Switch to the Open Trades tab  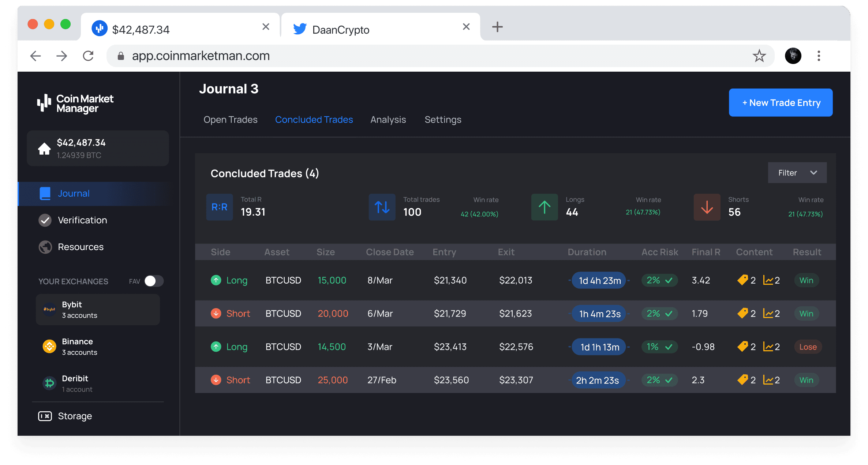click(x=230, y=119)
